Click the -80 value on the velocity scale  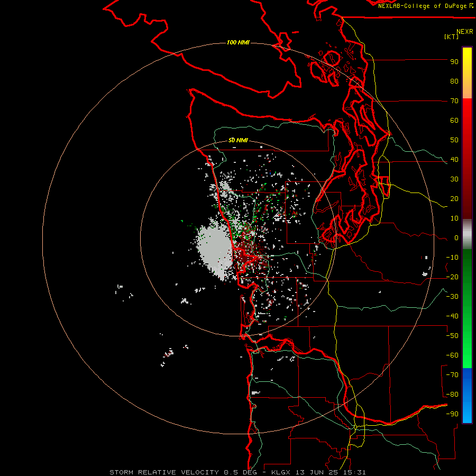[x=452, y=395]
